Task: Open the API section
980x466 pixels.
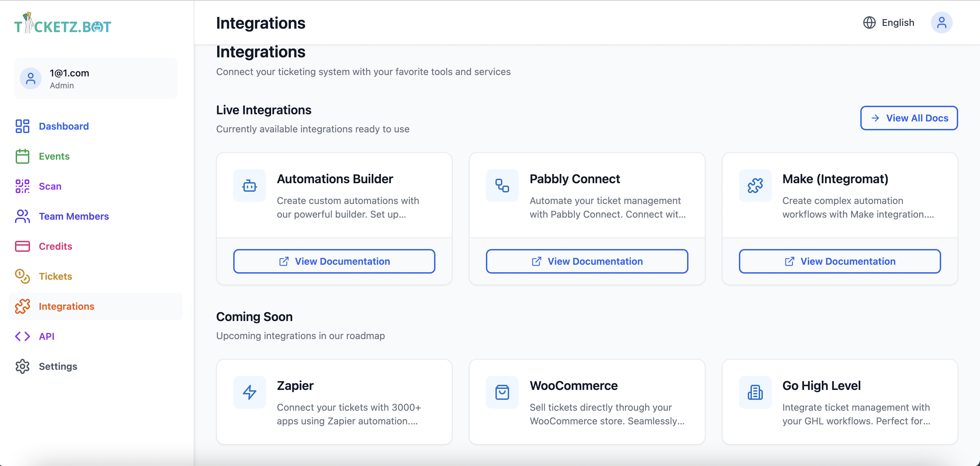Action: 95,337
